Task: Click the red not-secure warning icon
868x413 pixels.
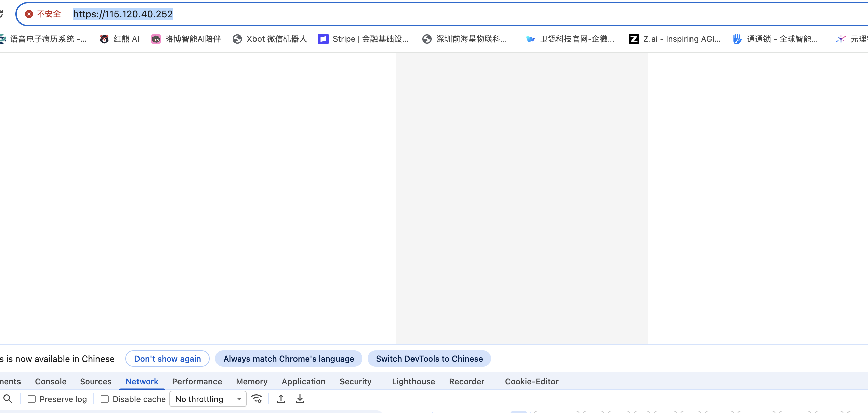Action: click(29, 14)
